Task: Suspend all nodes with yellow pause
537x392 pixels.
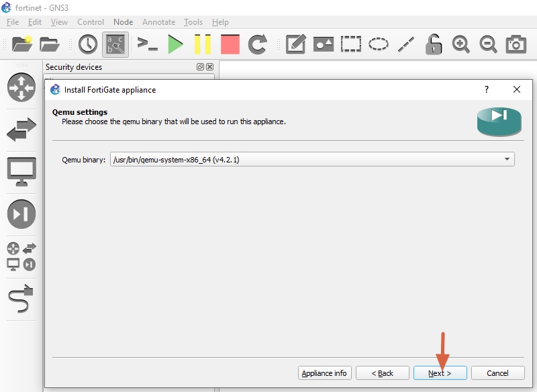Action: (x=203, y=44)
